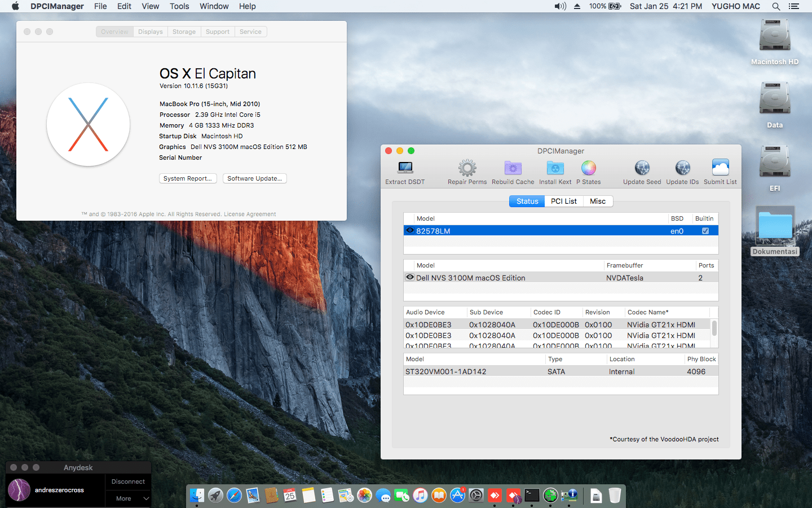The image size is (812, 508).
Task: Open Calendar from the dock
Action: pyautogui.click(x=290, y=495)
